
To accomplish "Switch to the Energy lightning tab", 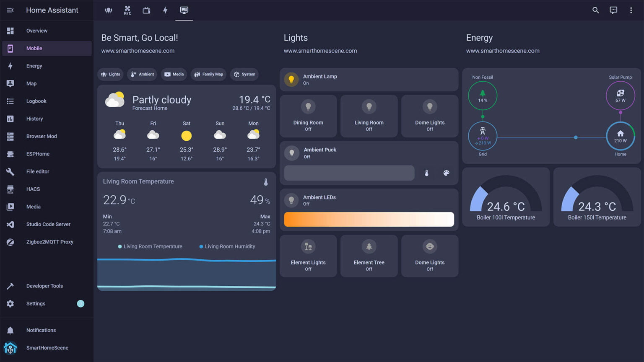I will (165, 10).
